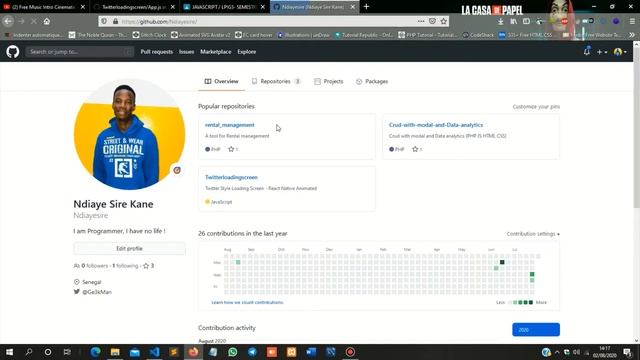Open the @Ge3kMan Twitter link

pyautogui.click(x=97, y=292)
